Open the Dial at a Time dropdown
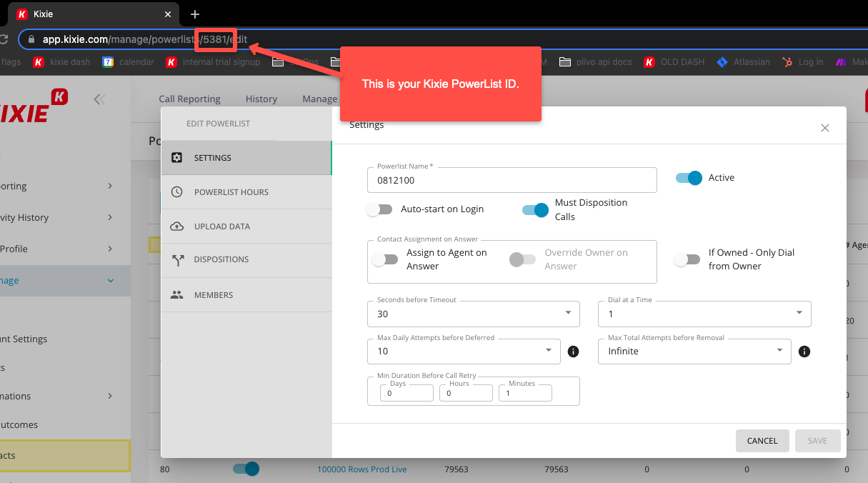 (x=704, y=314)
